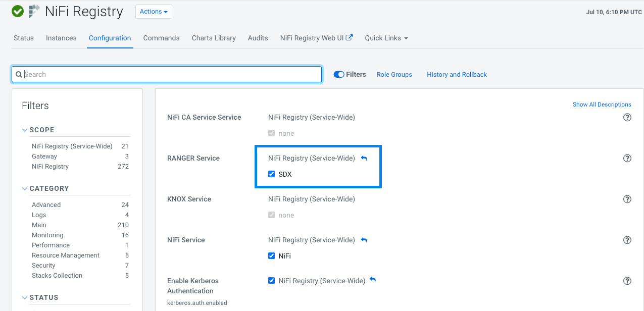Click revert arrow beside Enable Kerberos Authentication
Screen dimensions: 644x311
[373, 280]
